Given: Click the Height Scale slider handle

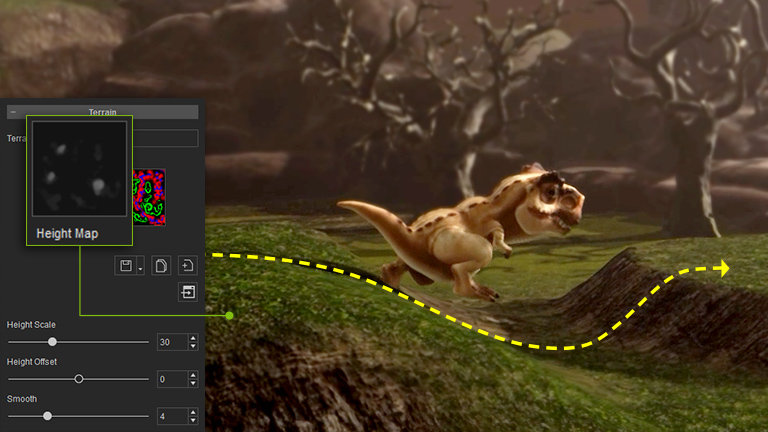Looking at the screenshot, I should point(52,342).
